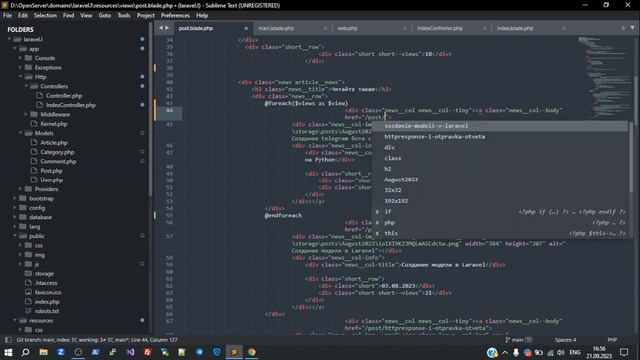
Task: Collapse the Models folder
Action: coord(20,133)
